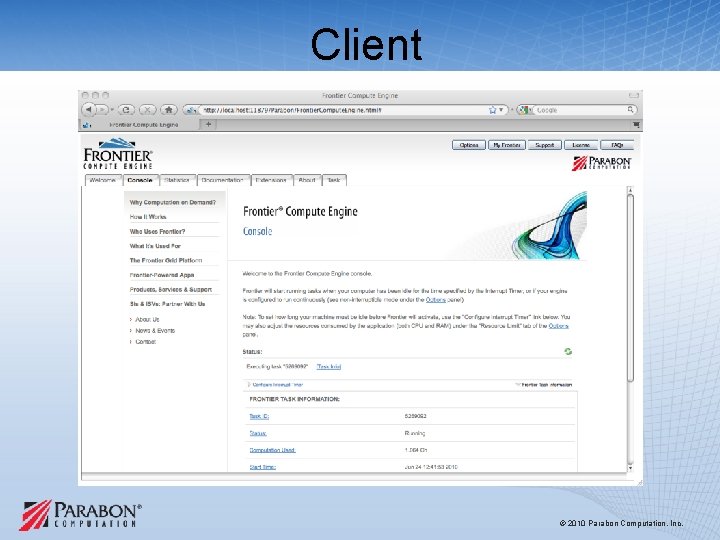
Task: Click the Task Info link
Action: [329, 366]
